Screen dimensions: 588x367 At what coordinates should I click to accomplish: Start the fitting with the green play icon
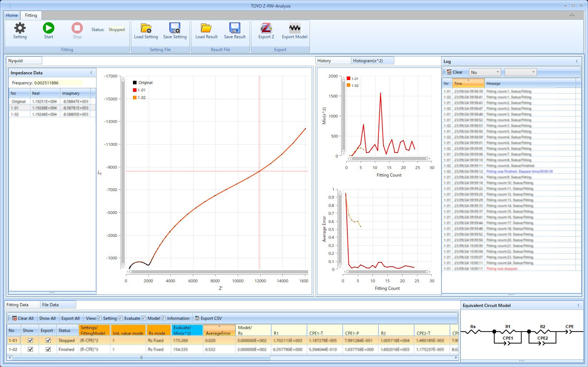click(x=48, y=28)
